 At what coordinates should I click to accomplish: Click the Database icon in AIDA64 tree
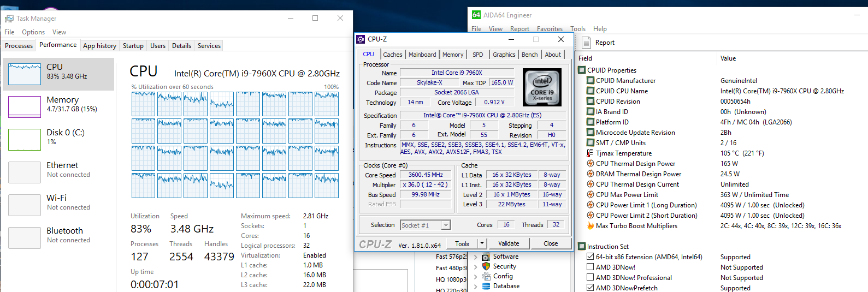tap(486, 286)
